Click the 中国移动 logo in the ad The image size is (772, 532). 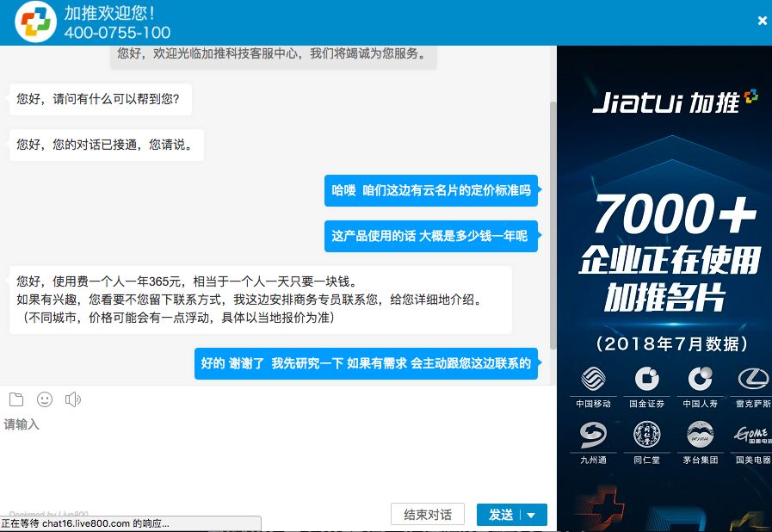tap(593, 379)
